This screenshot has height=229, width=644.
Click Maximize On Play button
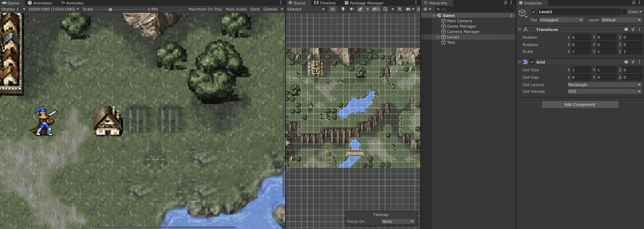point(205,9)
